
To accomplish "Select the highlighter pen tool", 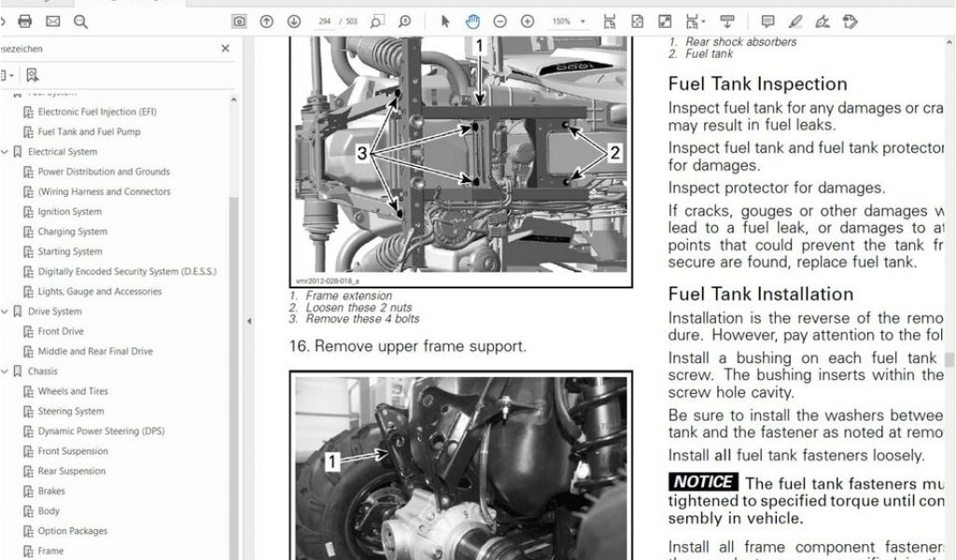I will click(x=794, y=21).
